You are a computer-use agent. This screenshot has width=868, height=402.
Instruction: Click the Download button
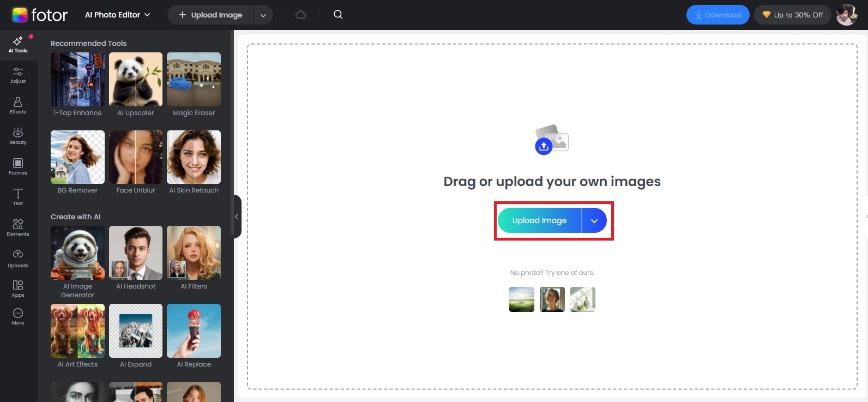click(x=718, y=15)
